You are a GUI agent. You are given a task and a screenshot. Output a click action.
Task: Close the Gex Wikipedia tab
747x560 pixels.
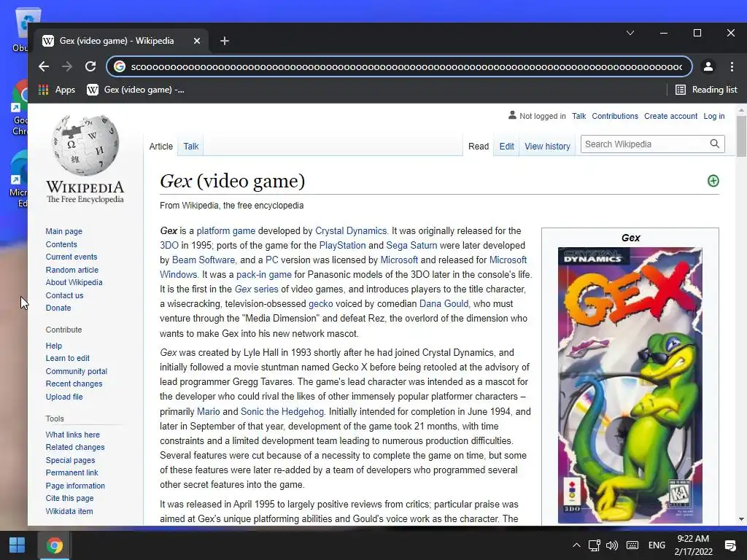pyautogui.click(x=197, y=41)
